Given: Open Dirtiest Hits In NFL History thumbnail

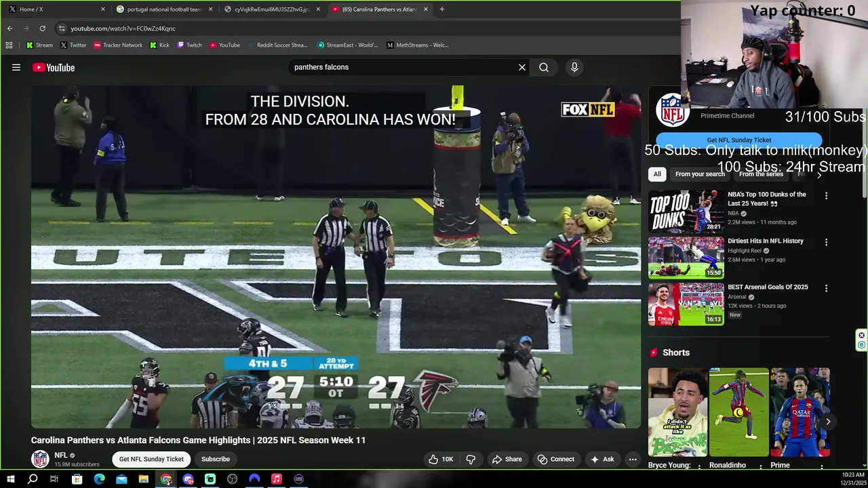Looking at the screenshot, I should (x=686, y=258).
